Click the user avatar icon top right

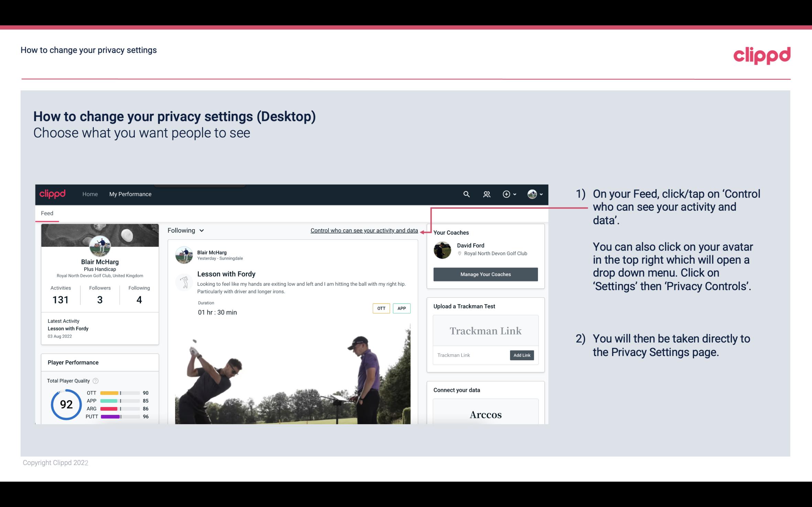pyautogui.click(x=532, y=194)
